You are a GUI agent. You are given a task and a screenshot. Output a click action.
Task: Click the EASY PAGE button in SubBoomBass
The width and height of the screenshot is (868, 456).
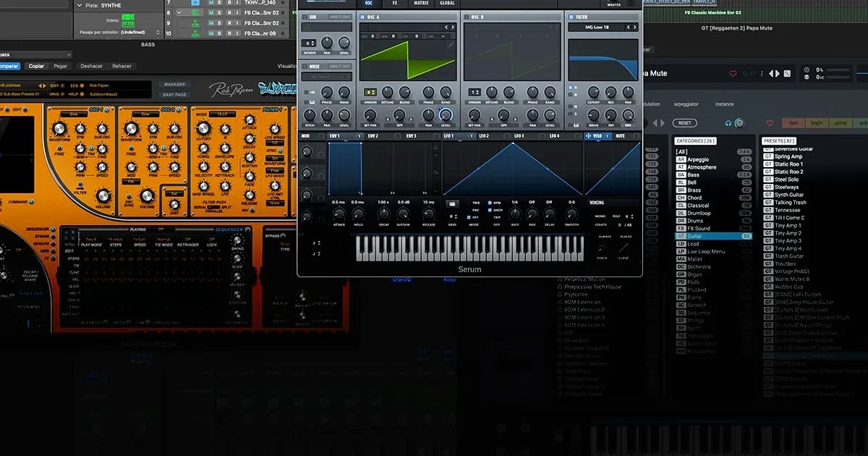click(x=174, y=94)
